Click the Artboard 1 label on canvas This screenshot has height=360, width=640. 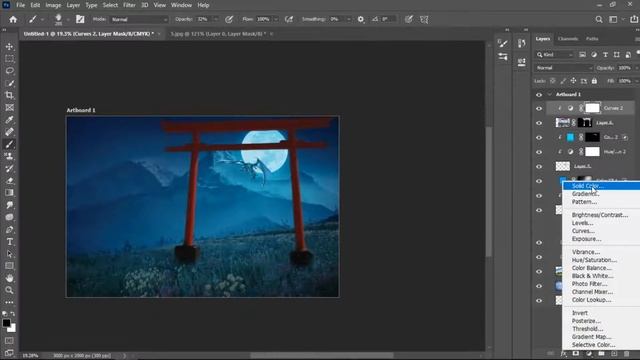click(x=81, y=110)
